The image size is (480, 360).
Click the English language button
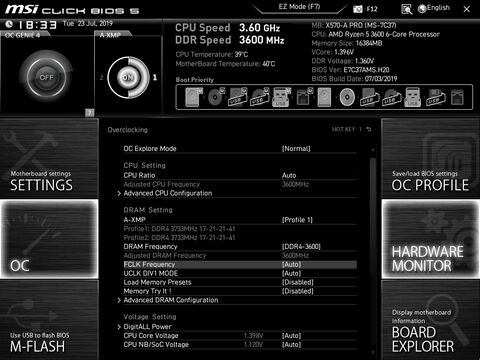[x=438, y=8]
